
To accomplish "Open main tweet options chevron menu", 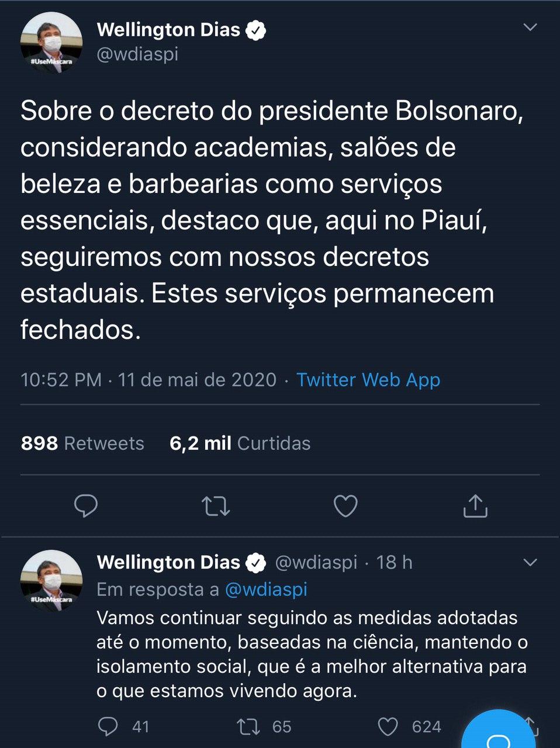I will pyautogui.click(x=530, y=27).
